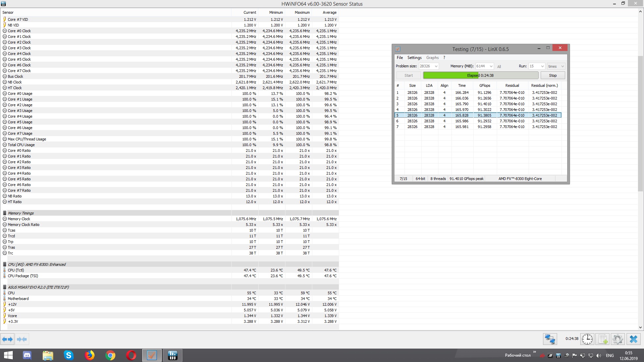Click the shrink columns inward arrows icon
The width and height of the screenshot is (644, 362).
coord(22,339)
